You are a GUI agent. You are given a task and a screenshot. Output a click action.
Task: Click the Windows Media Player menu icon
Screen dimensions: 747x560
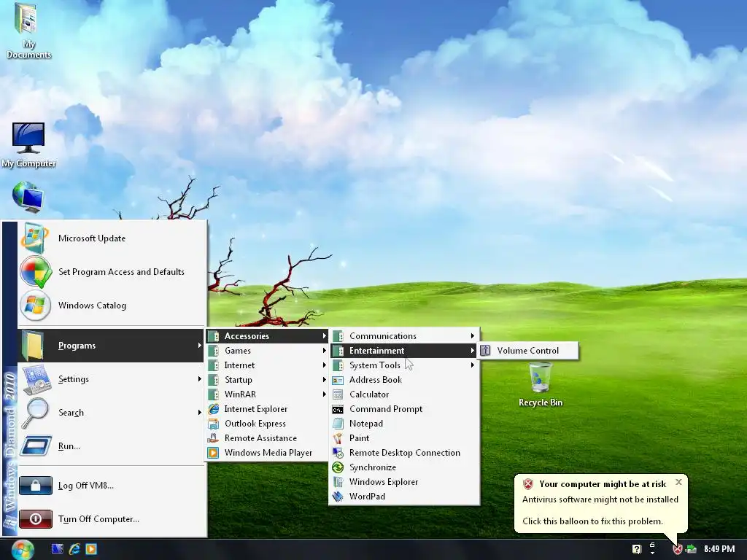tap(214, 453)
